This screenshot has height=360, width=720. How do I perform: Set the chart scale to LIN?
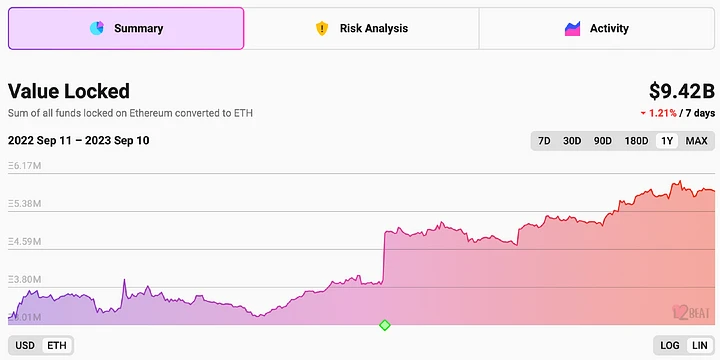(700, 345)
